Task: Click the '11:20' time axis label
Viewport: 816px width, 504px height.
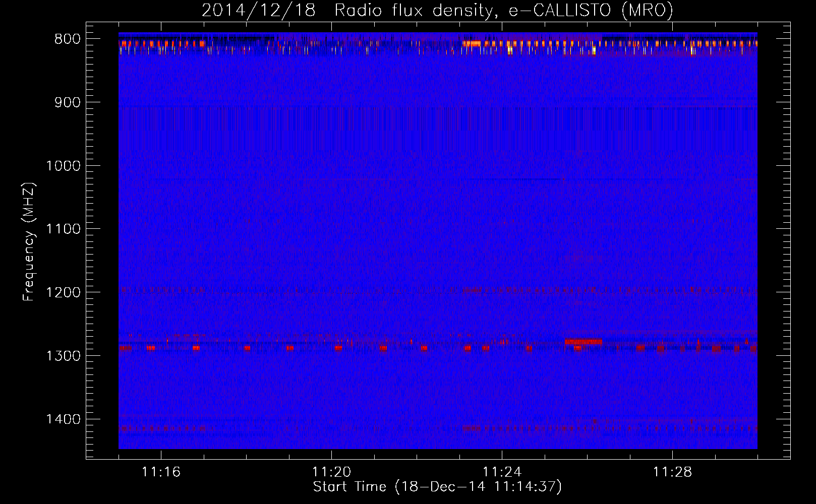Action: tap(331, 472)
